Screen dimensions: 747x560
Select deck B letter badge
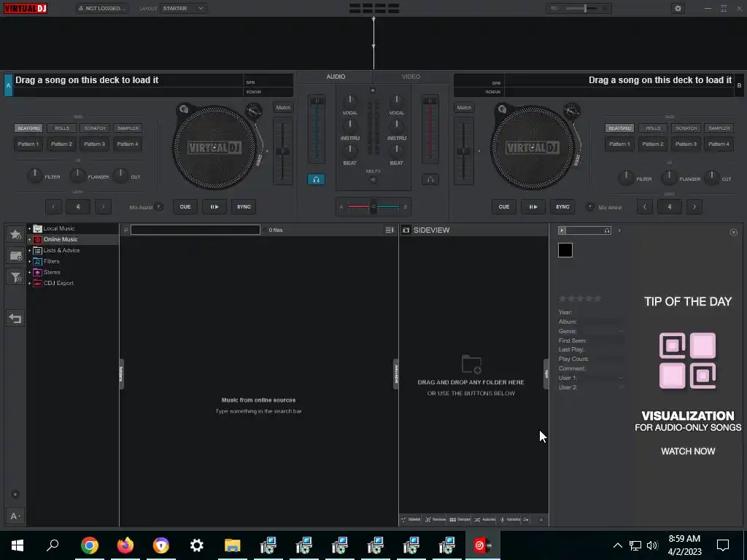click(x=739, y=85)
